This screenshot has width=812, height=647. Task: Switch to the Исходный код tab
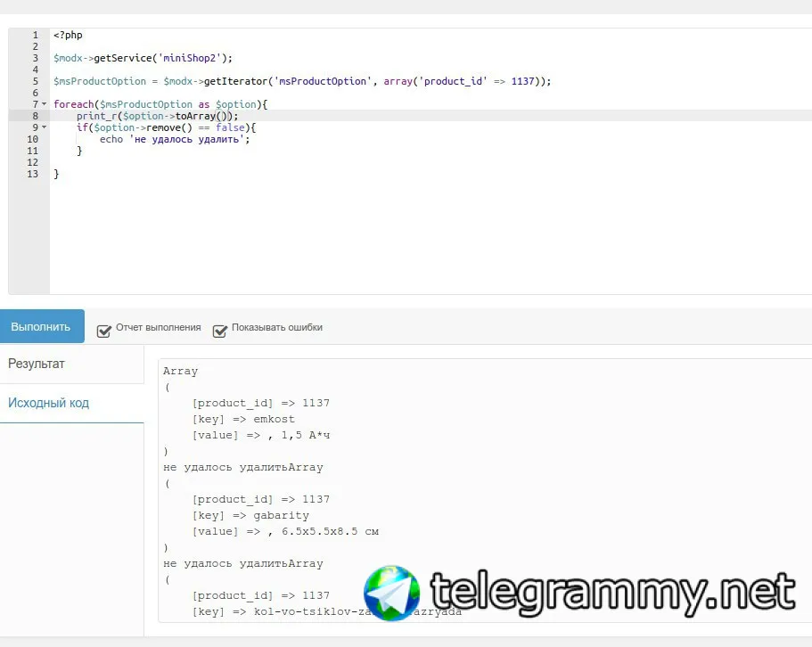[48, 403]
